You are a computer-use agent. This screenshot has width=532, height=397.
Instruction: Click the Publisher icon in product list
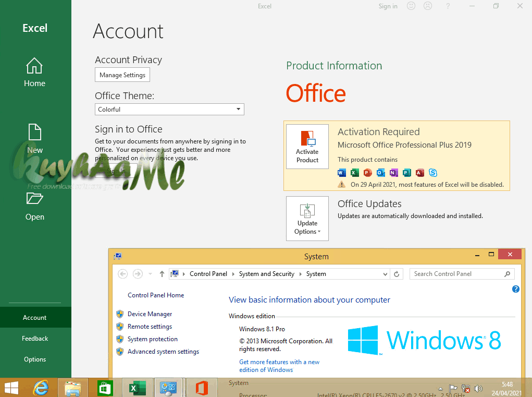click(406, 173)
